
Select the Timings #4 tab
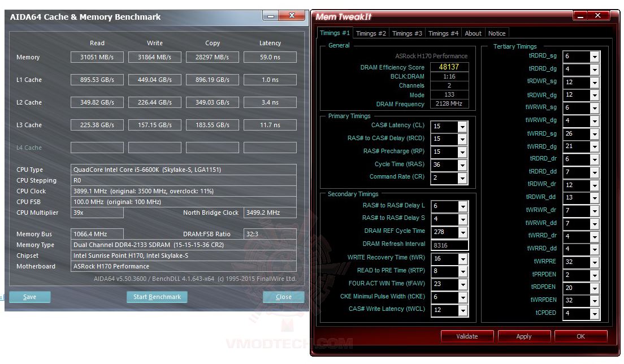pos(443,33)
